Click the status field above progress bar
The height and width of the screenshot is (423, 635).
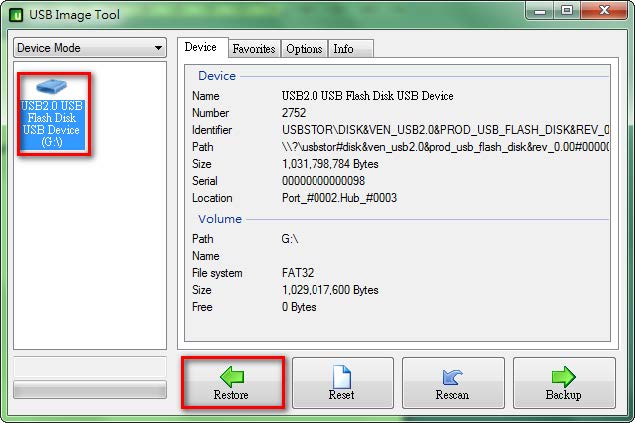point(90,367)
